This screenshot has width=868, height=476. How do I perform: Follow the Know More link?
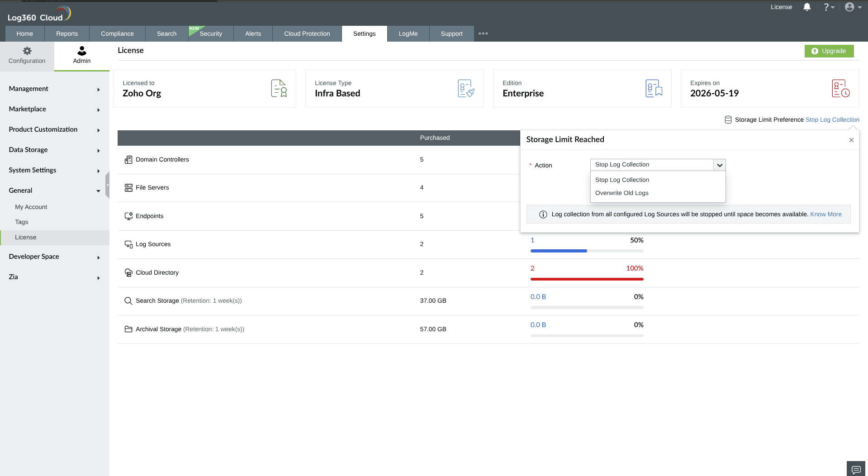point(826,214)
